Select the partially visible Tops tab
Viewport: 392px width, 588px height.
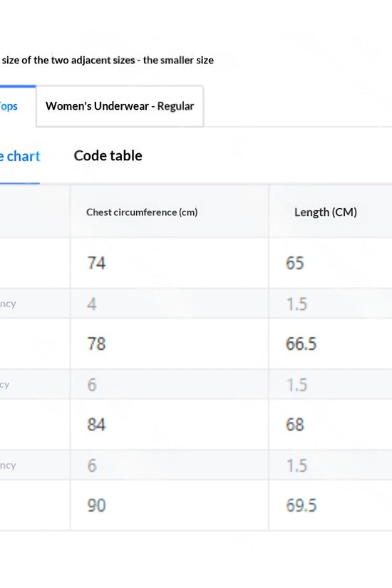tap(9, 106)
